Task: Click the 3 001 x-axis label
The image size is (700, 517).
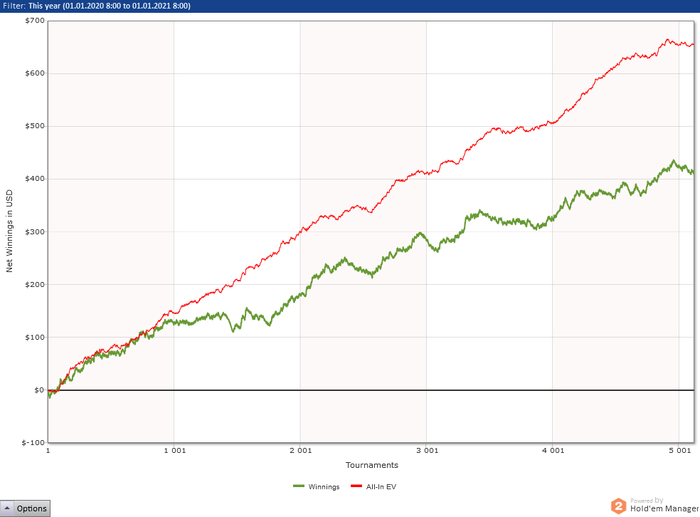Action: pyautogui.click(x=427, y=450)
